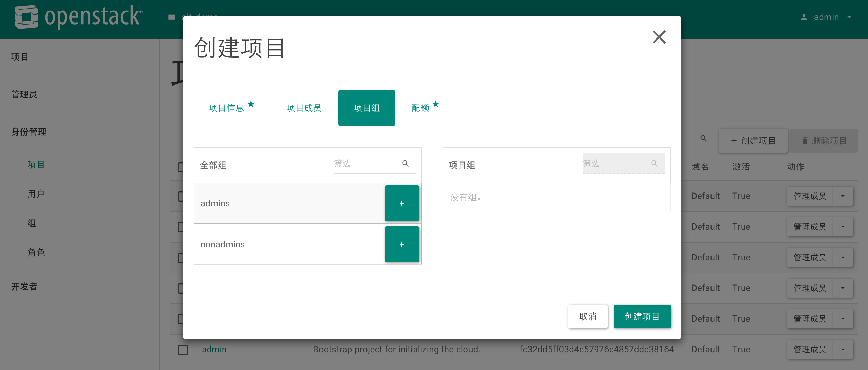
Task: Click the search icon in the 全部组 filter
Action: tap(405, 164)
